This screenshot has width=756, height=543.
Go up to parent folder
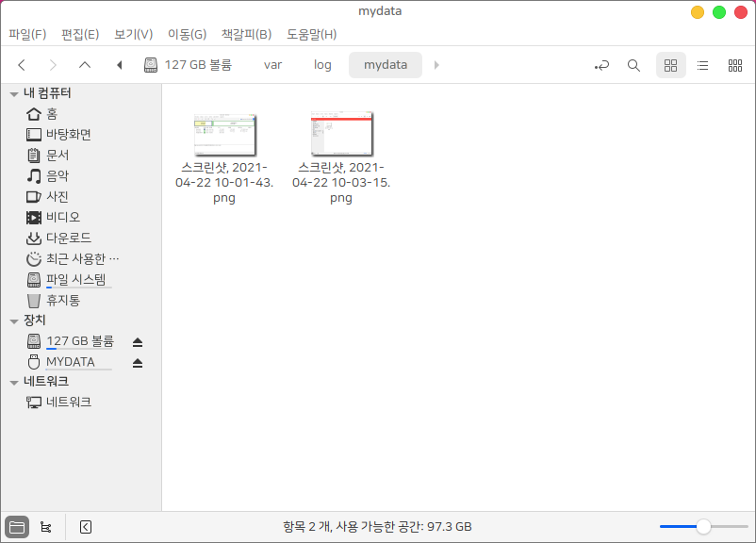tap(85, 65)
